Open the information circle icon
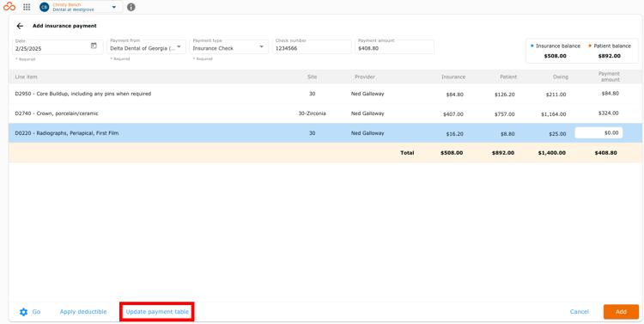Image resolution: width=644 pixels, height=324 pixels. pos(131,7)
